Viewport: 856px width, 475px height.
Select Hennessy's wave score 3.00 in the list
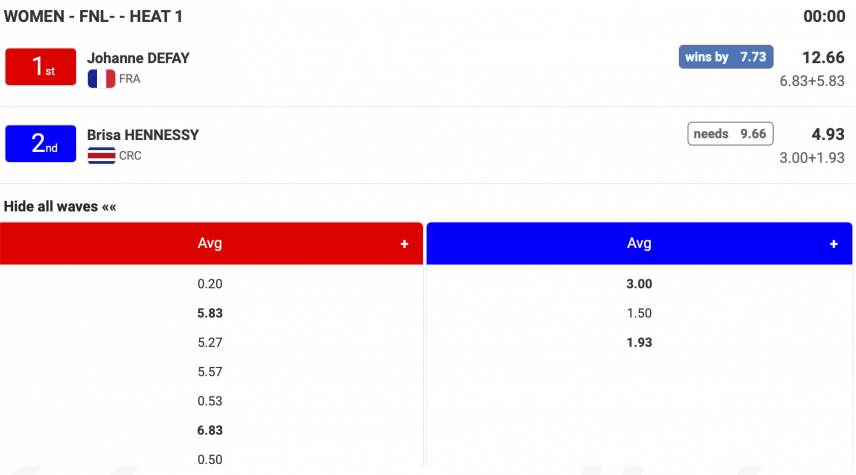(638, 284)
